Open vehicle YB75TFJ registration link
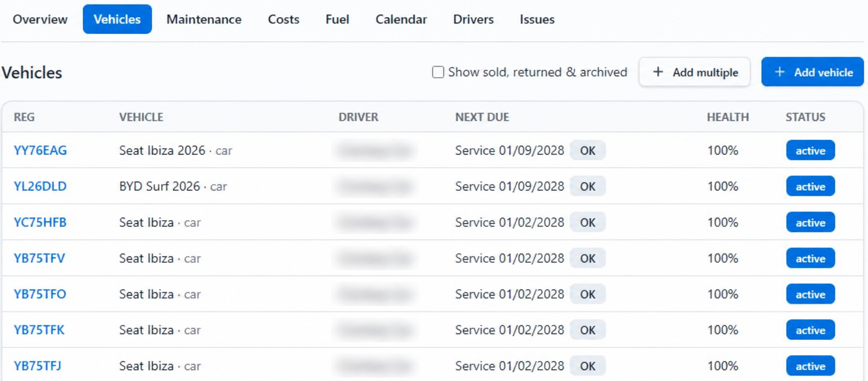868x381 pixels. pyautogui.click(x=37, y=366)
